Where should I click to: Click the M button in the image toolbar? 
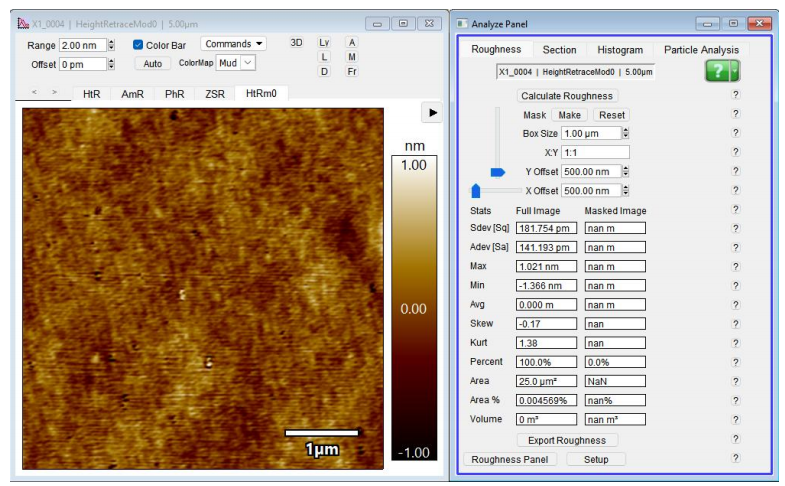pyautogui.click(x=352, y=57)
